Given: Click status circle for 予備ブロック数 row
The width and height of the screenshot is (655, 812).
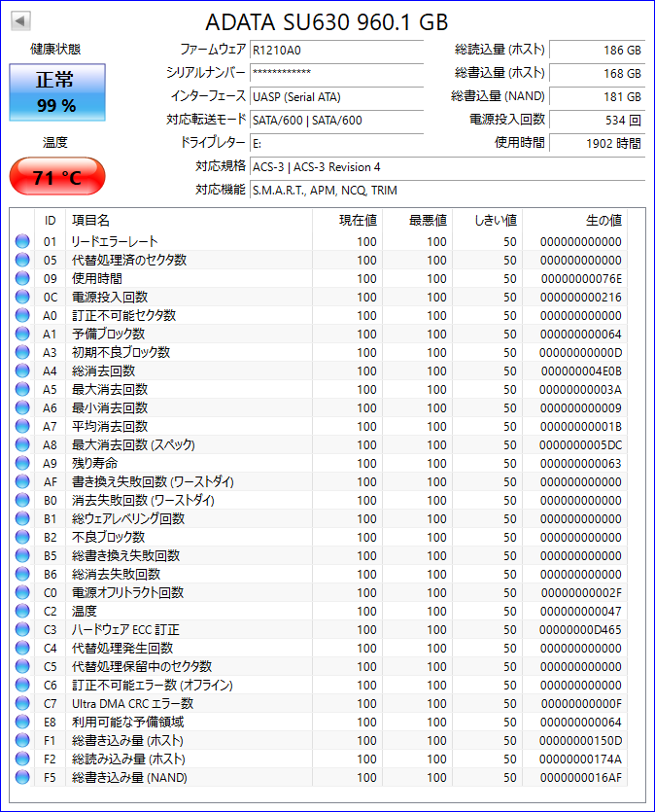Looking at the screenshot, I should (x=22, y=334).
